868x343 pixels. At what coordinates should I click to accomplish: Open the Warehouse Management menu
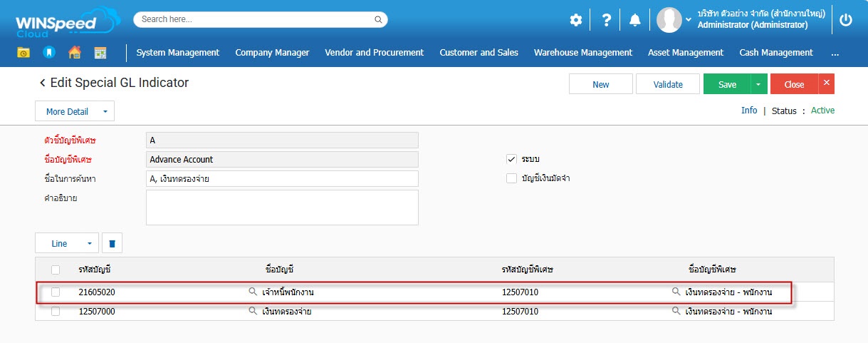pyautogui.click(x=582, y=52)
